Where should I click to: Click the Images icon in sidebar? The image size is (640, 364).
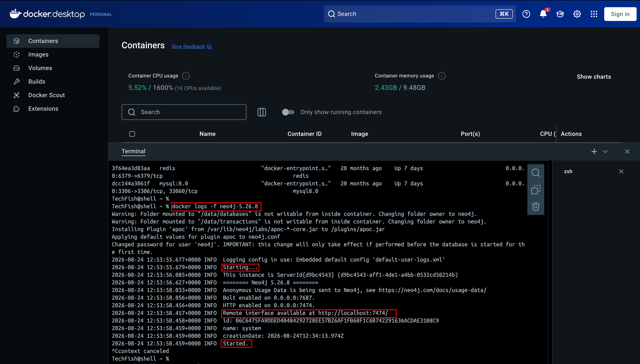click(x=17, y=55)
